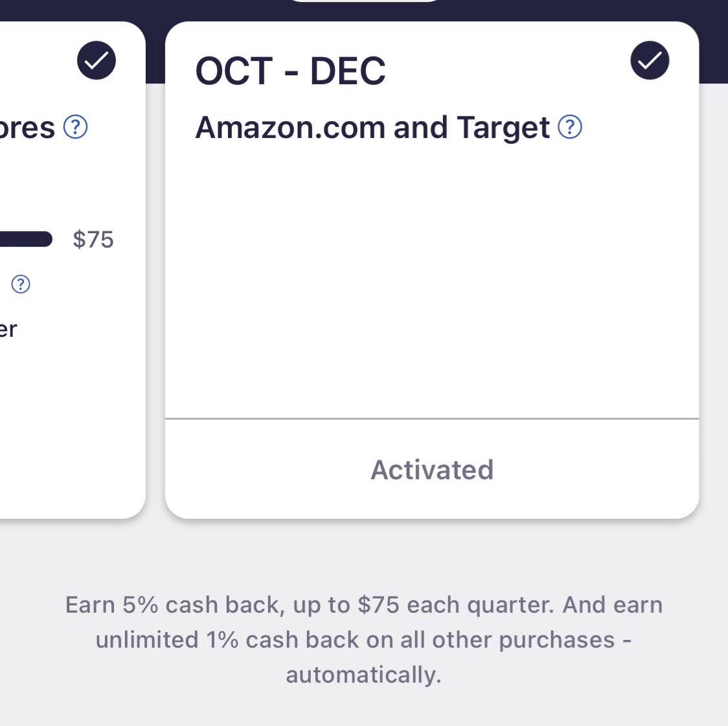Tap the small help icon below the progress bar
Viewport: 728px width, 726px height.
(21, 284)
